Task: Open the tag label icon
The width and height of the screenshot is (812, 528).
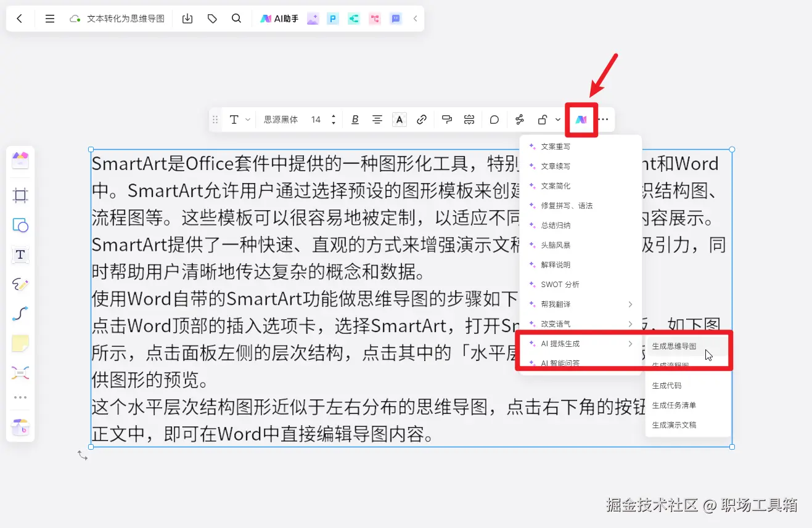Action: [212, 19]
